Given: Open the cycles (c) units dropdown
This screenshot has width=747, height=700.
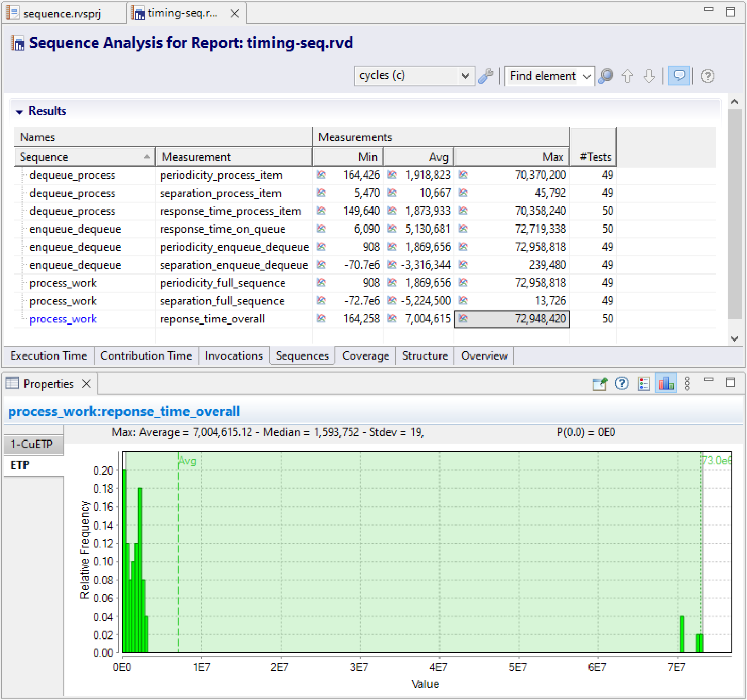Looking at the screenshot, I should point(414,76).
